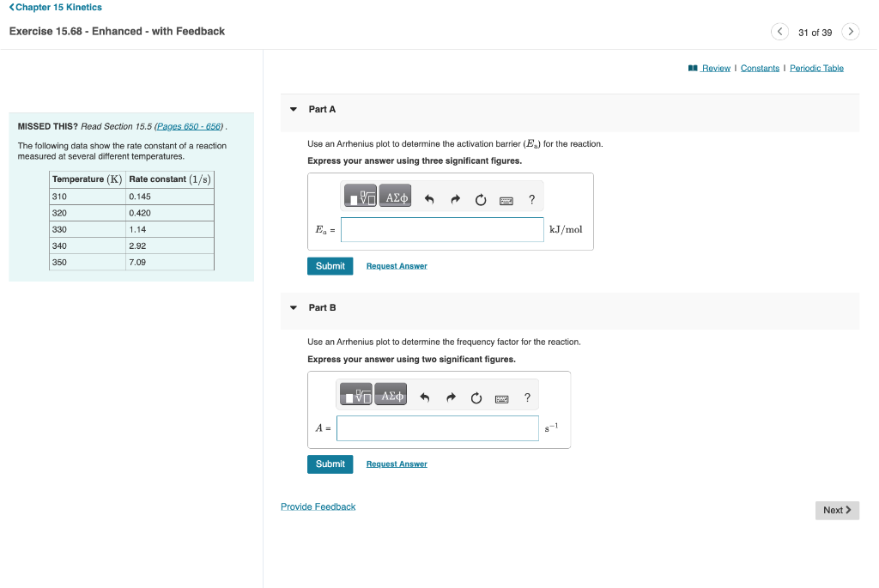Reset the Part A answer field
Viewport: 879px width, 588px height.
click(481, 199)
